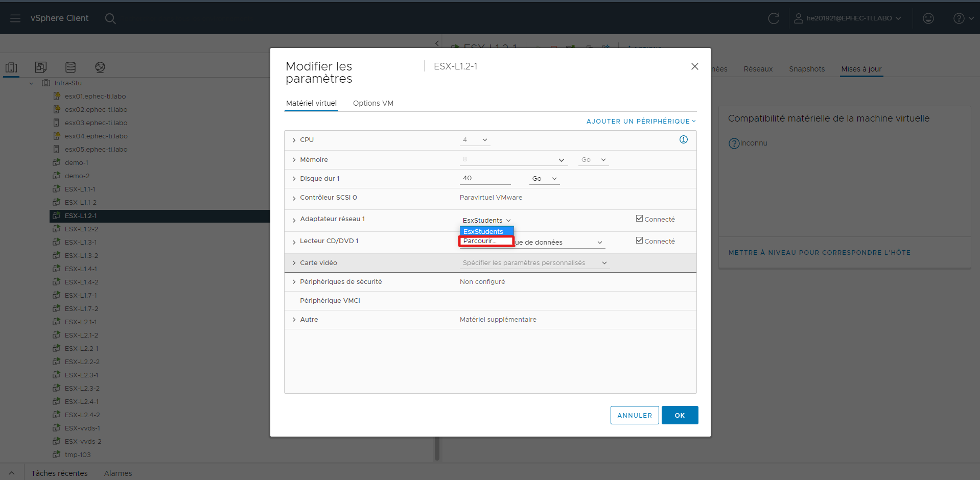Confirm changes with the OK button

[x=680, y=415]
